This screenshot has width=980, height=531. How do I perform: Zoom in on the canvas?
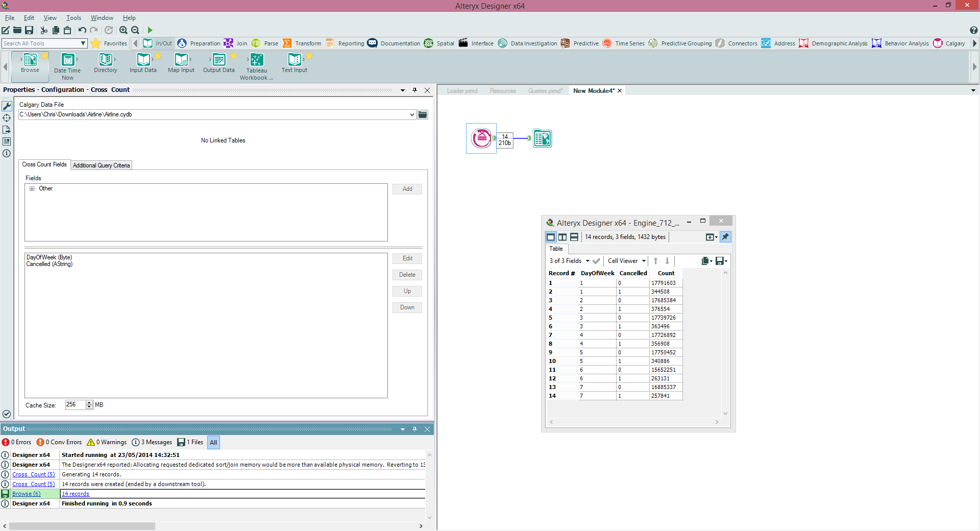123,30
